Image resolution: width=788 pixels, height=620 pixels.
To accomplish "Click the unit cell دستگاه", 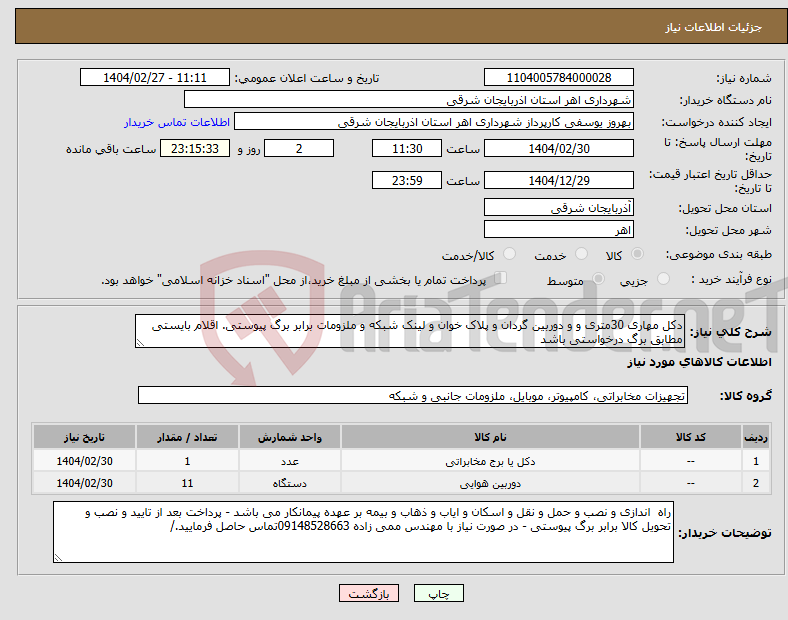I will pos(289,483).
